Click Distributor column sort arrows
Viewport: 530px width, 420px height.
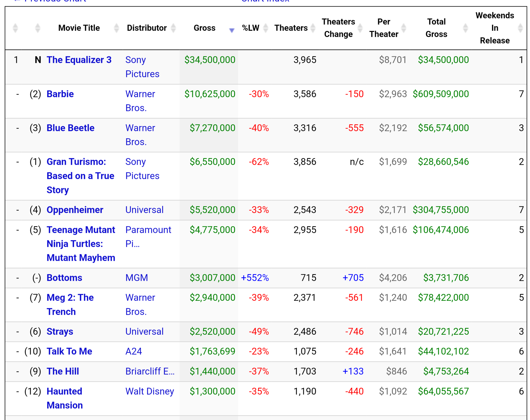(173, 28)
